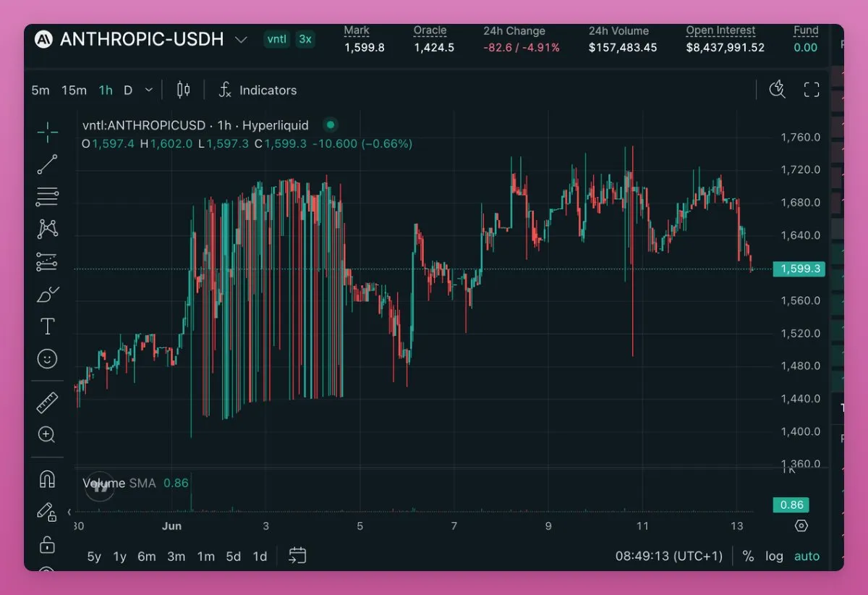Viewport: 868px width, 595px height.
Task: Set chart range to 3m
Action: 176,557
